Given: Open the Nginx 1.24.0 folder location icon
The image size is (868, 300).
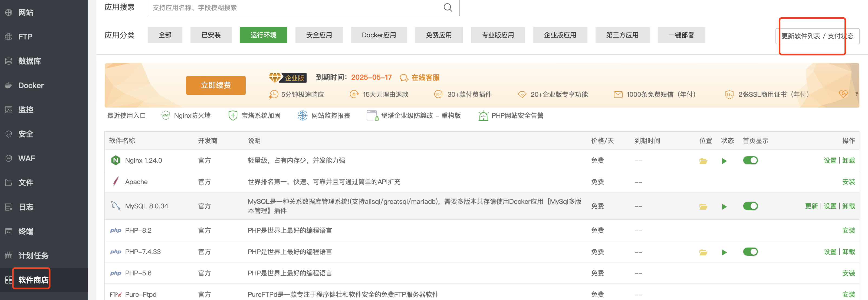Looking at the screenshot, I should (703, 161).
